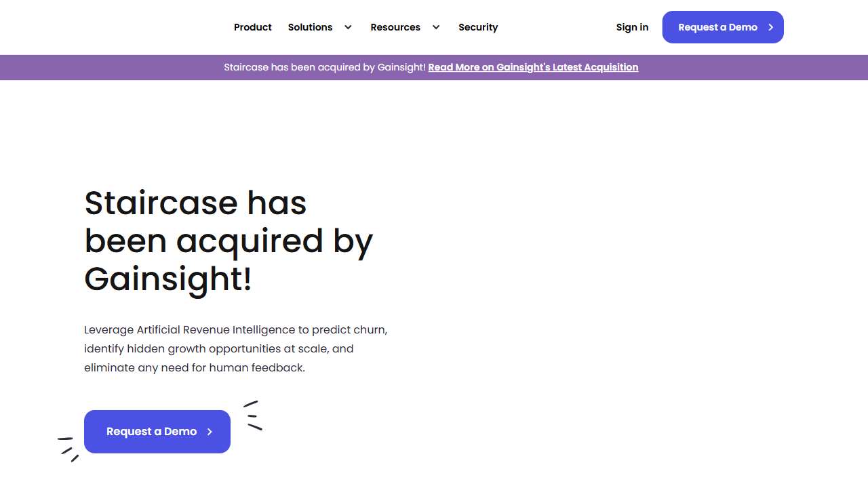Image resolution: width=868 pixels, height=488 pixels.
Task: Expand the Resources dropdown chevron
Action: pyautogui.click(x=436, y=27)
